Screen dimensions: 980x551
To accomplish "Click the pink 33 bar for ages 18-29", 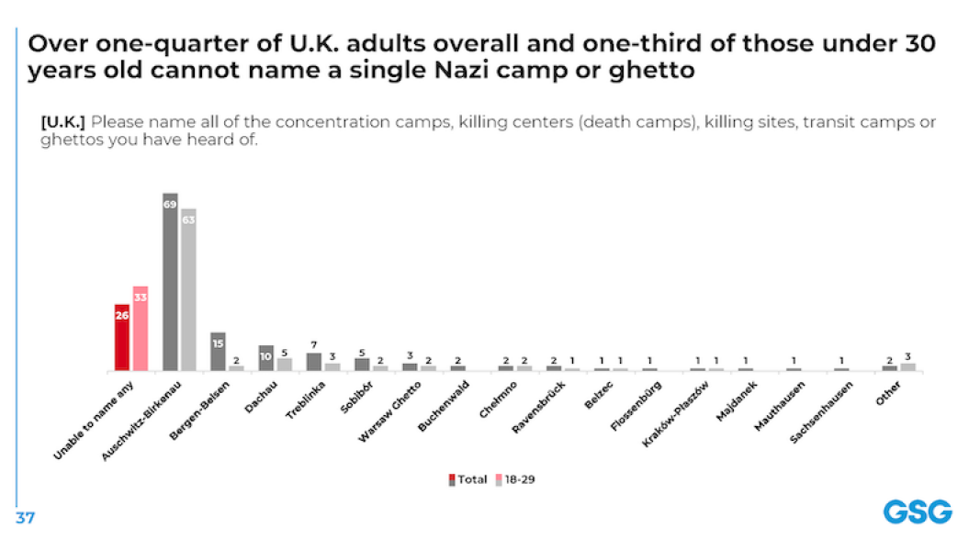I will pyautogui.click(x=141, y=329).
